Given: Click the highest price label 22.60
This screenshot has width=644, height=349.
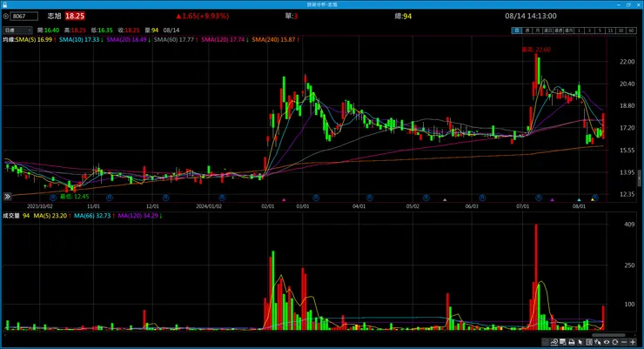Looking at the screenshot, I should [x=536, y=50].
